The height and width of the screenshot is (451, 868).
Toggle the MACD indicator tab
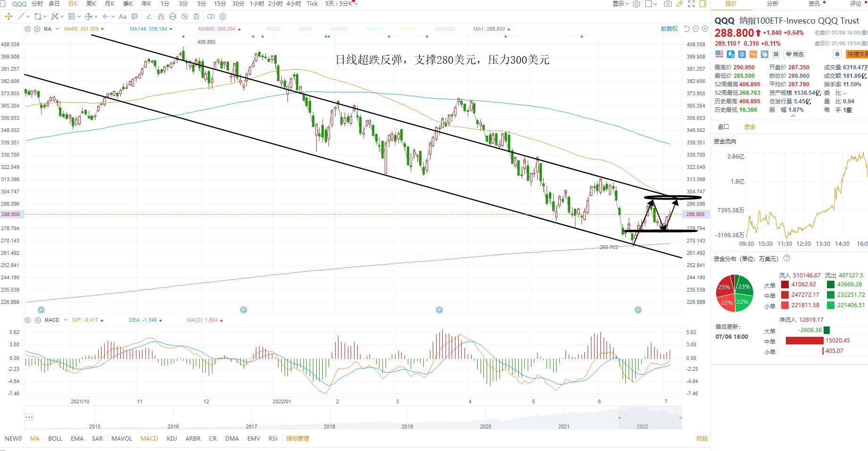tap(149, 438)
